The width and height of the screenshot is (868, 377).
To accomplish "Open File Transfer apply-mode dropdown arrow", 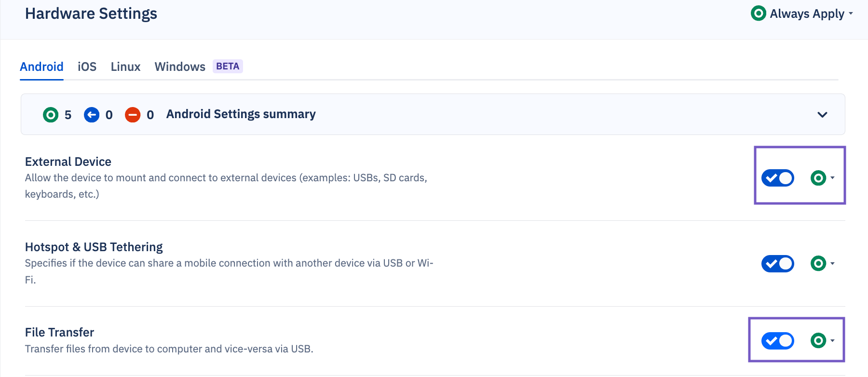I will pyautogui.click(x=833, y=341).
